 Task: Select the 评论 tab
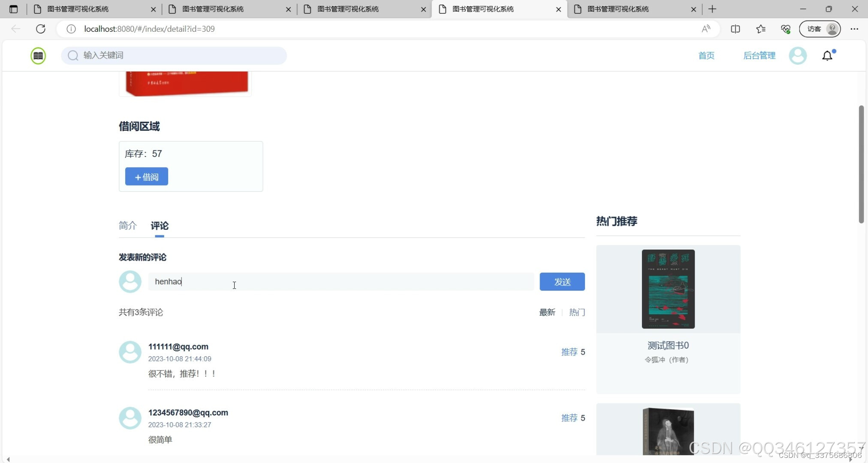[160, 225]
